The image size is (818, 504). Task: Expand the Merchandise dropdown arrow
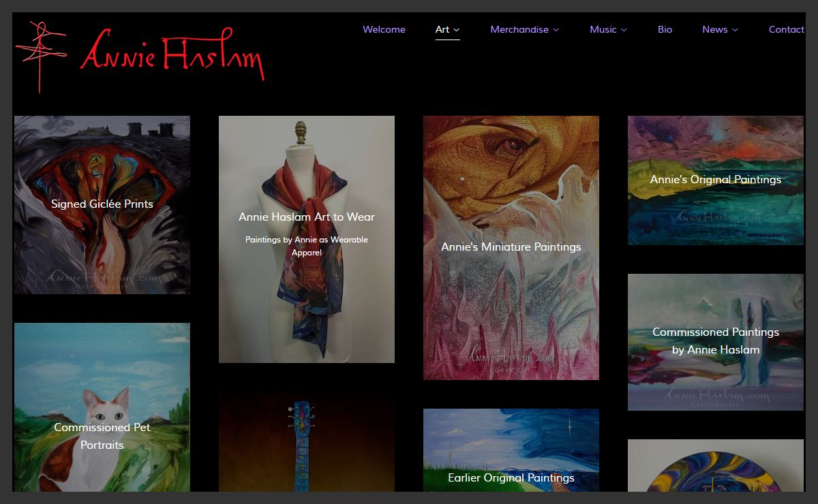pyautogui.click(x=556, y=30)
